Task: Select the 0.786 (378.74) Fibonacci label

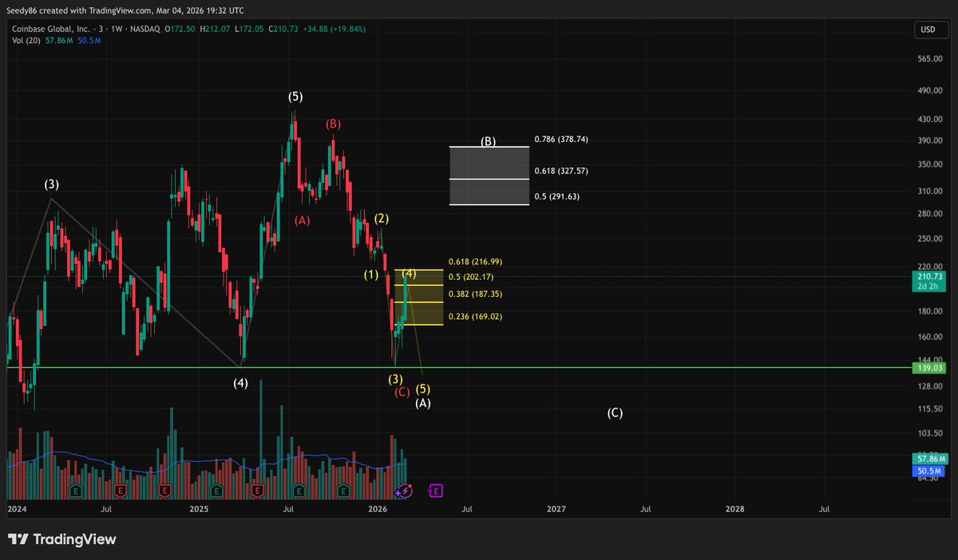Action: (x=561, y=139)
